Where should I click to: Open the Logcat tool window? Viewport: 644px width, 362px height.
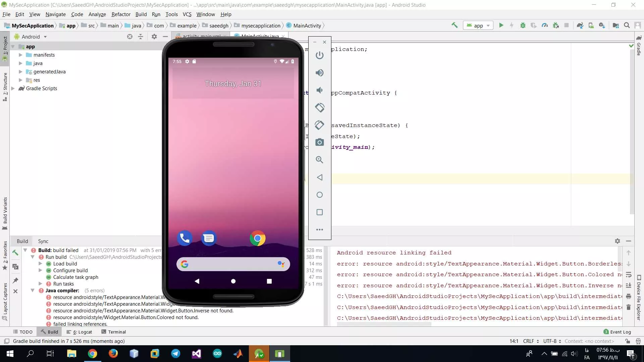79,332
